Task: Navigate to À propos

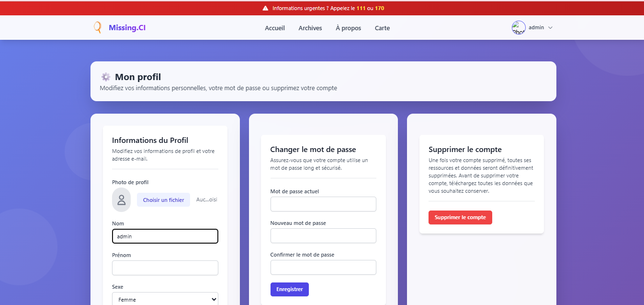Action: (x=349, y=28)
